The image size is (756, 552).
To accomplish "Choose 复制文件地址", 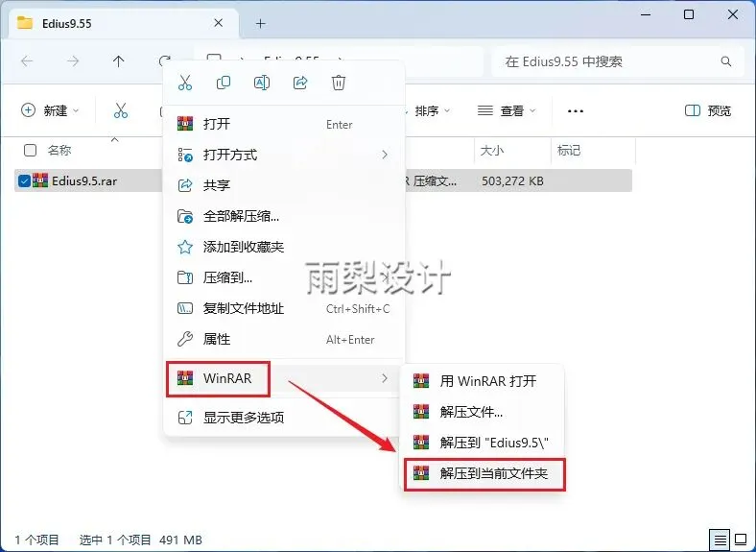I will tap(285, 308).
